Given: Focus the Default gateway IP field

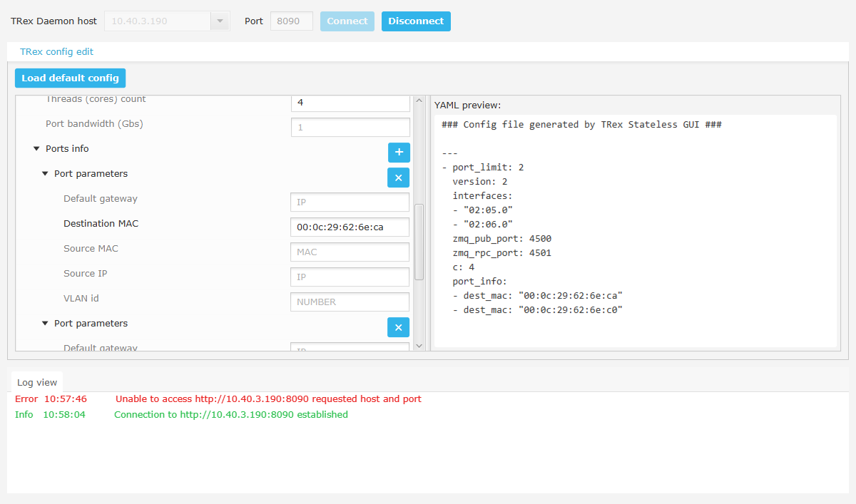Looking at the screenshot, I should (350, 202).
